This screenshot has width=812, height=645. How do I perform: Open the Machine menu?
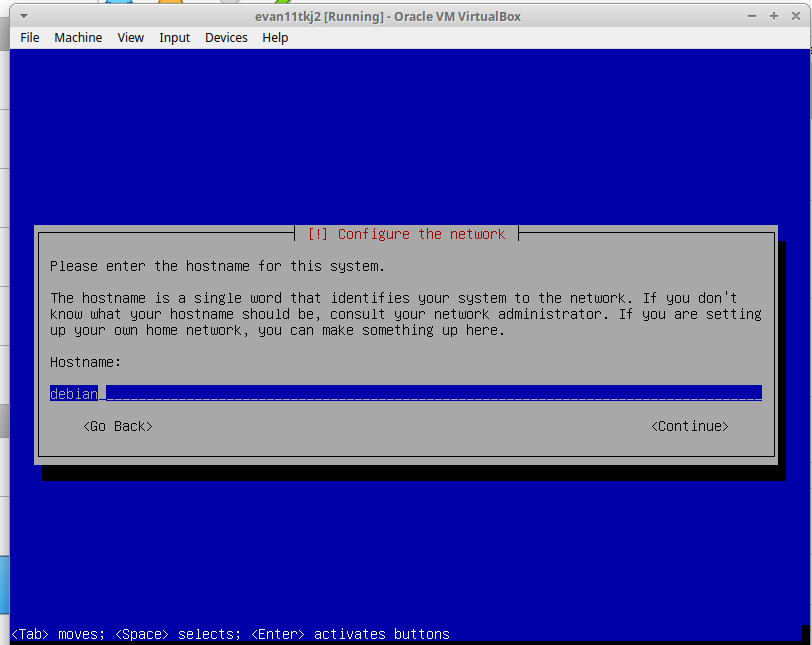(x=78, y=38)
